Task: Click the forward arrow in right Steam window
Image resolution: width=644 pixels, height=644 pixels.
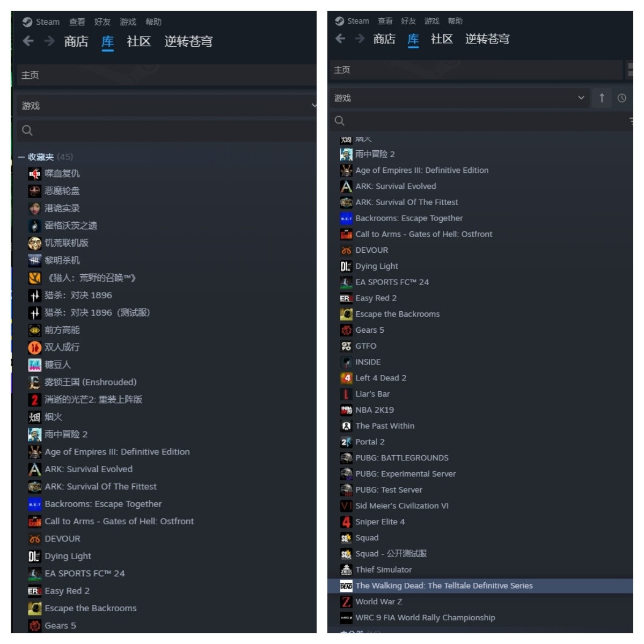Action: click(x=360, y=39)
